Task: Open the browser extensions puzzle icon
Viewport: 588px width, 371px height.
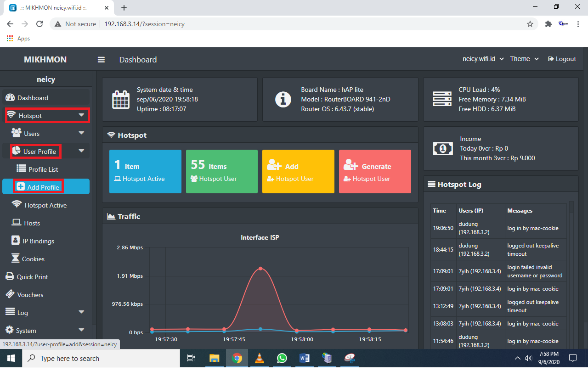Action: coord(548,24)
